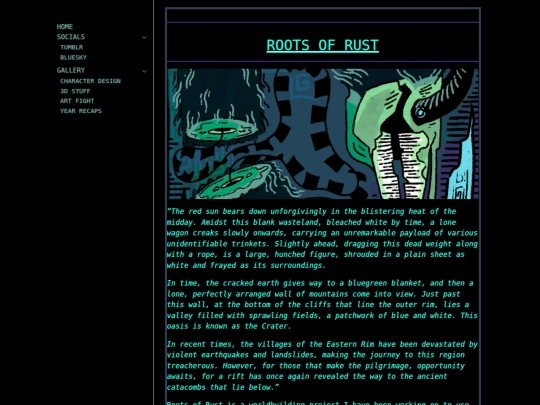Click the text "catacombs that lie below."

point(222,387)
